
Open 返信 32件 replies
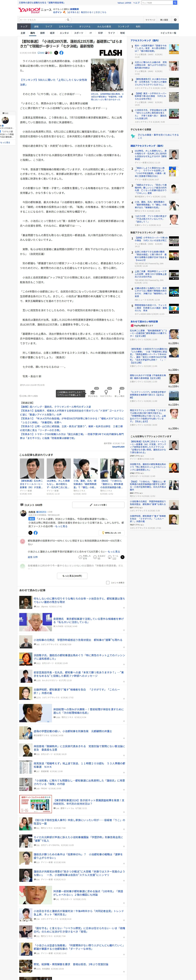[x=33, y=557]
